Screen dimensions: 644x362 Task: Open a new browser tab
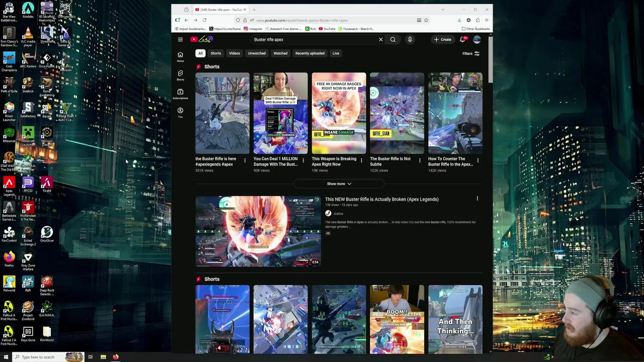[x=254, y=10]
